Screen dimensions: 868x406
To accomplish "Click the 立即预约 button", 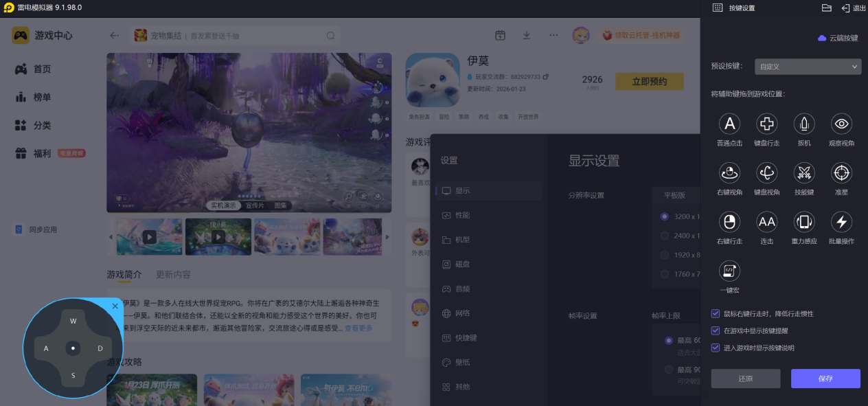I will (x=649, y=82).
